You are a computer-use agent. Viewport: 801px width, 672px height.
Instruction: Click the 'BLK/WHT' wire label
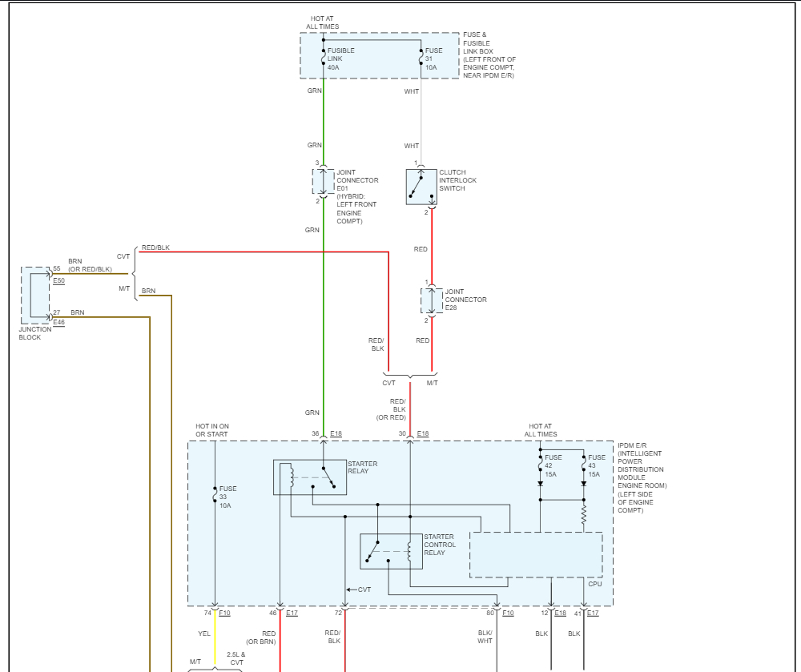pyautogui.click(x=485, y=637)
